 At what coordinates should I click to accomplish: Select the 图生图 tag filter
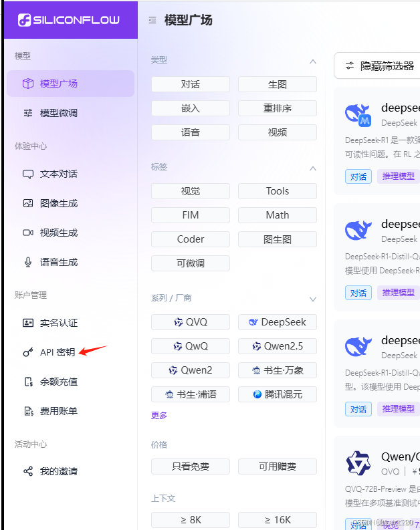[x=278, y=239]
